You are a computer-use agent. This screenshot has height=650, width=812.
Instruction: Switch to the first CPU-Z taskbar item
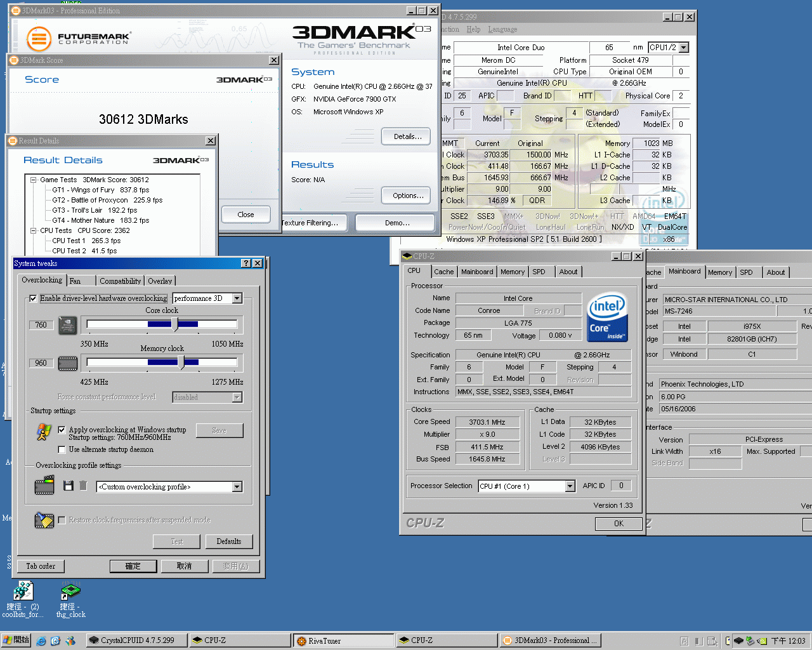(x=240, y=640)
